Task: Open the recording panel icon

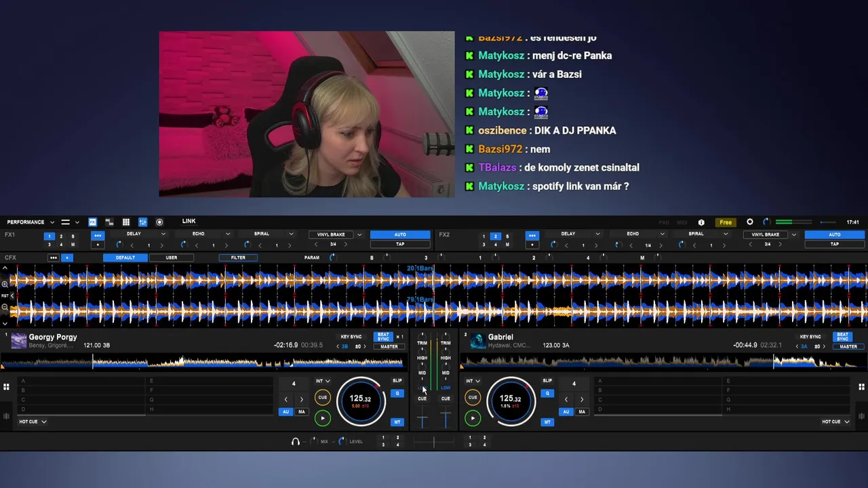Action: point(159,222)
